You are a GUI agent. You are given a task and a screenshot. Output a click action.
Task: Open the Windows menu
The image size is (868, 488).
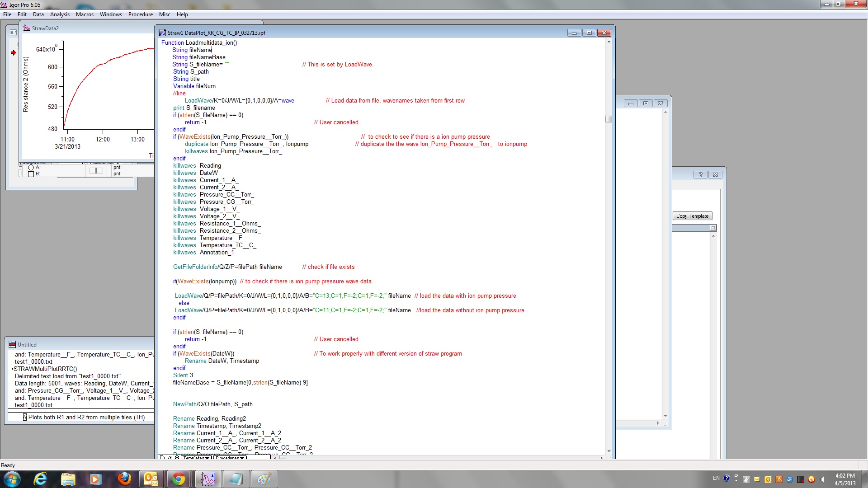[111, 14]
